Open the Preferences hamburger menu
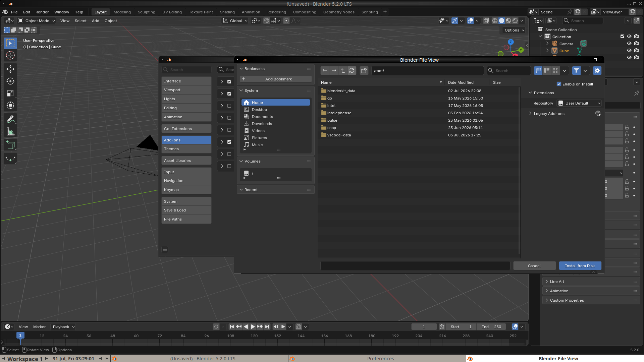The width and height of the screenshot is (644, 362). 165,249
